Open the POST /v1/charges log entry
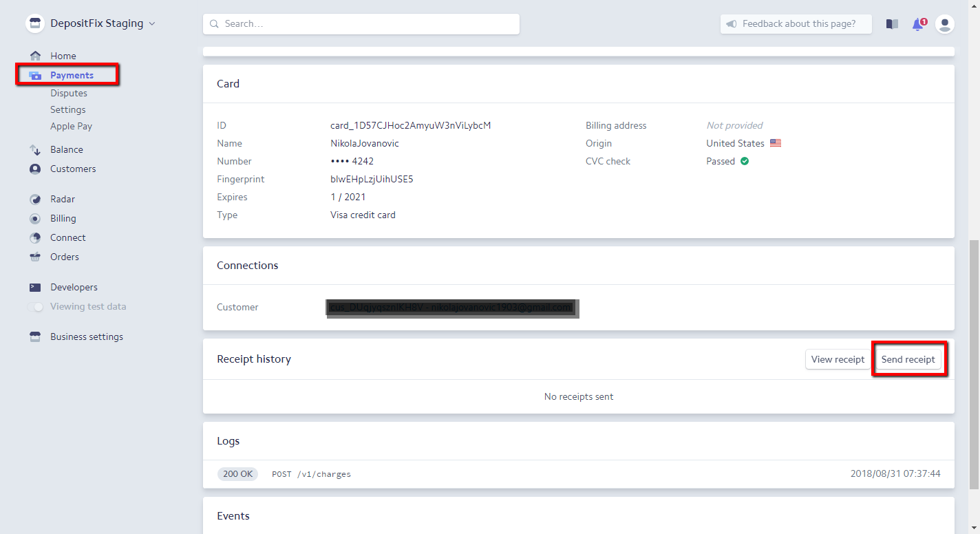This screenshot has width=980, height=534. coord(579,474)
